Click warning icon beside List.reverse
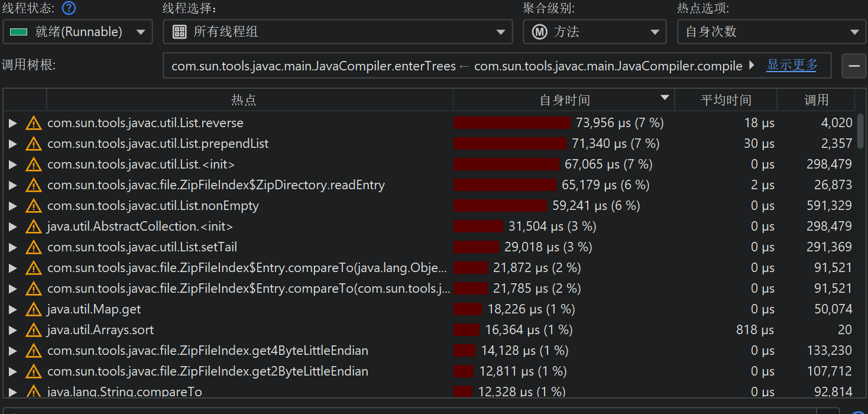Screen dimensions: 868x414 (x=33, y=123)
